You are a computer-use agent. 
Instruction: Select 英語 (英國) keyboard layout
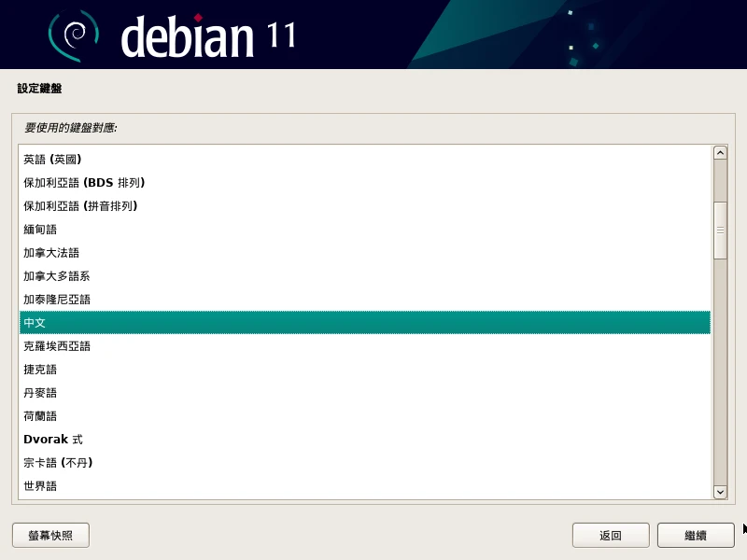(52, 160)
